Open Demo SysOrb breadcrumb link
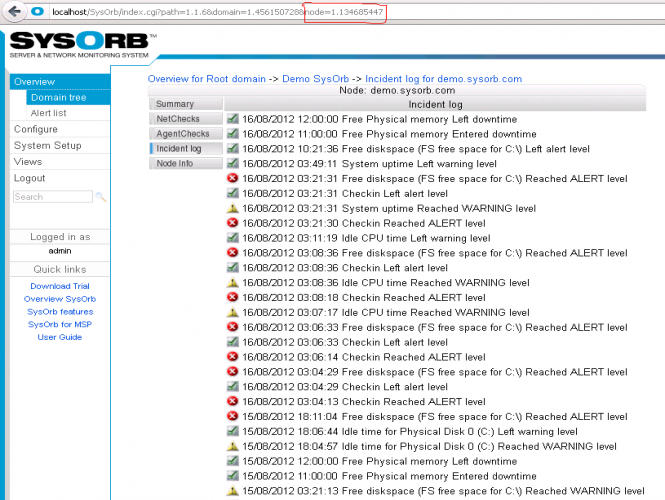 (316, 79)
